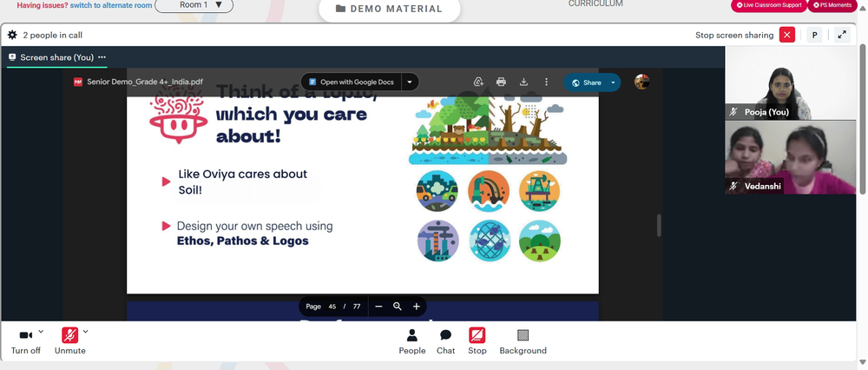Click the deforestation hills circle icon
The width and height of the screenshot is (868, 370).
[540, 241]
